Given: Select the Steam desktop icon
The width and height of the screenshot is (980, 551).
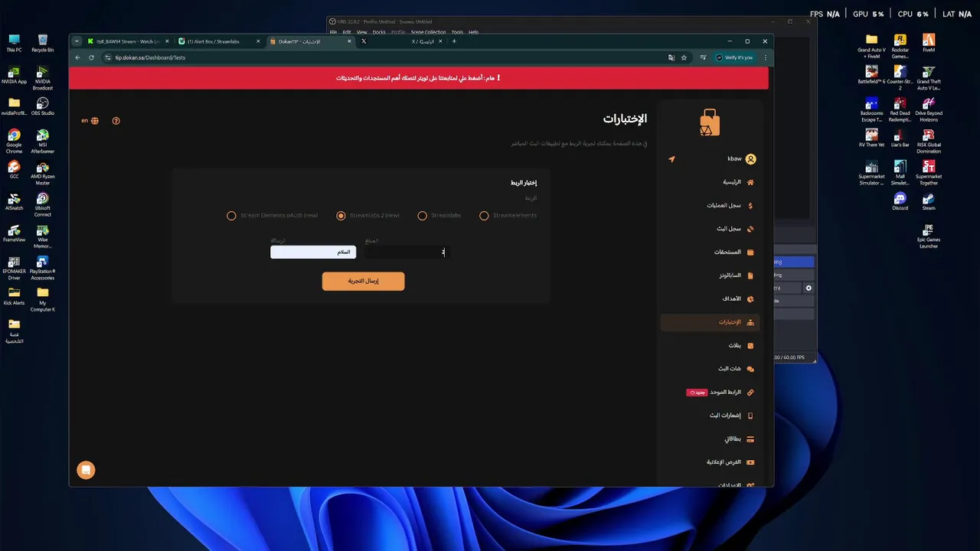Looking at the screenshot, I should point(929,201).
